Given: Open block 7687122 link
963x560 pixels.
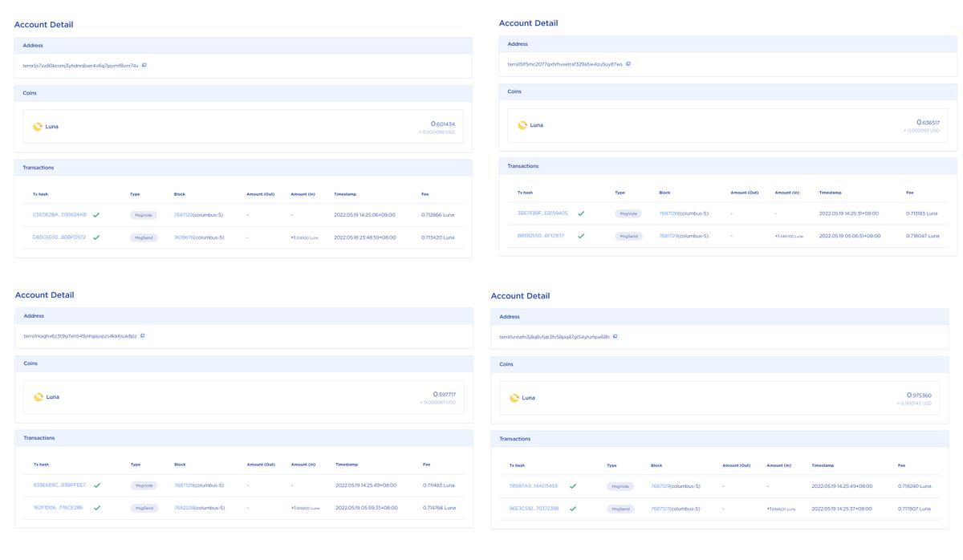Looking at the screenshot, I should click(x=183, y=215).
